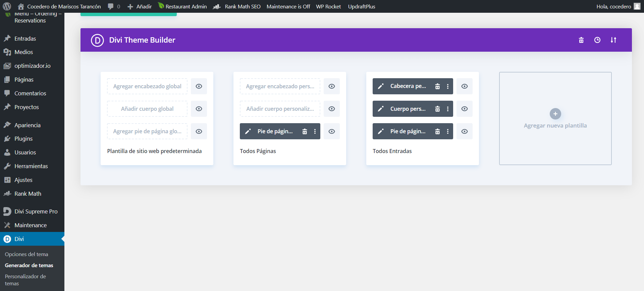The width and height of the screenshot is (644, 291).
Task: Toggle Cuerpo body visibility in Todos Entradas
Action: pos(465,109)
